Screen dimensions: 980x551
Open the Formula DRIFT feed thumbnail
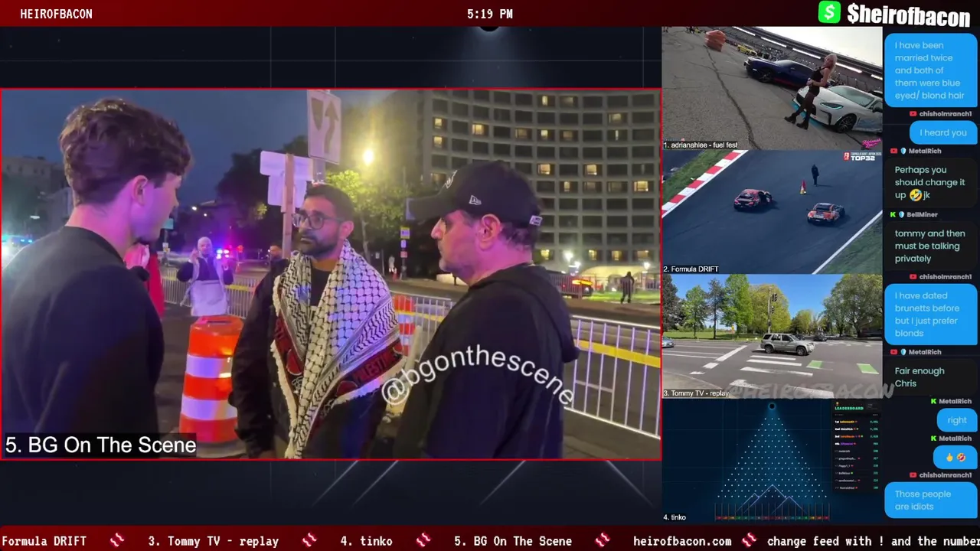coord(772,212)
